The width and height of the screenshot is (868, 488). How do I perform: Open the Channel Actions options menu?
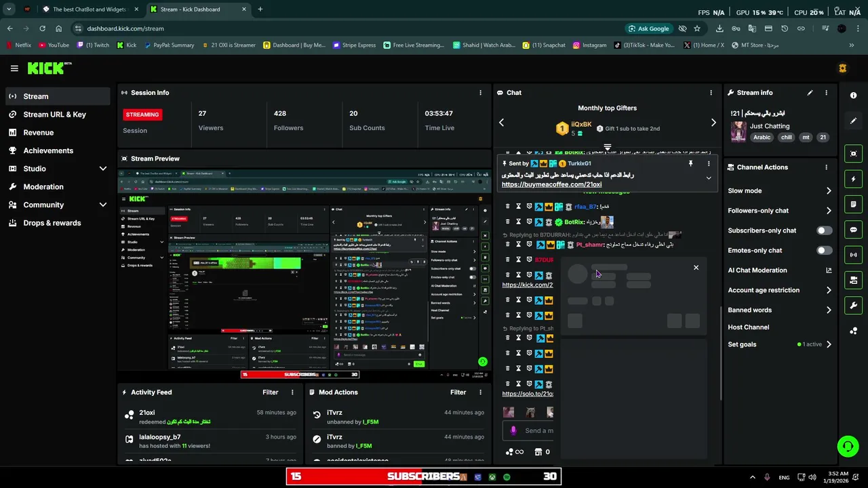coord(826,167)
